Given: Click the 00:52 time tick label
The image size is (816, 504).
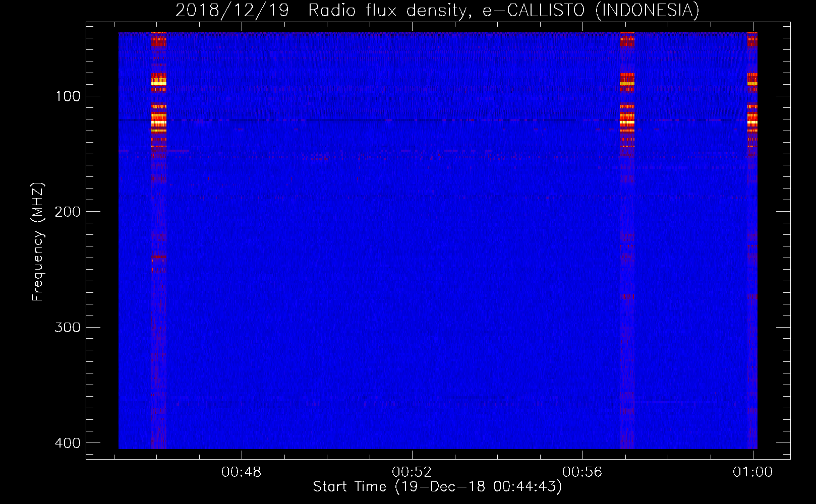Looking at the screenshot, I should coord(412,472).
